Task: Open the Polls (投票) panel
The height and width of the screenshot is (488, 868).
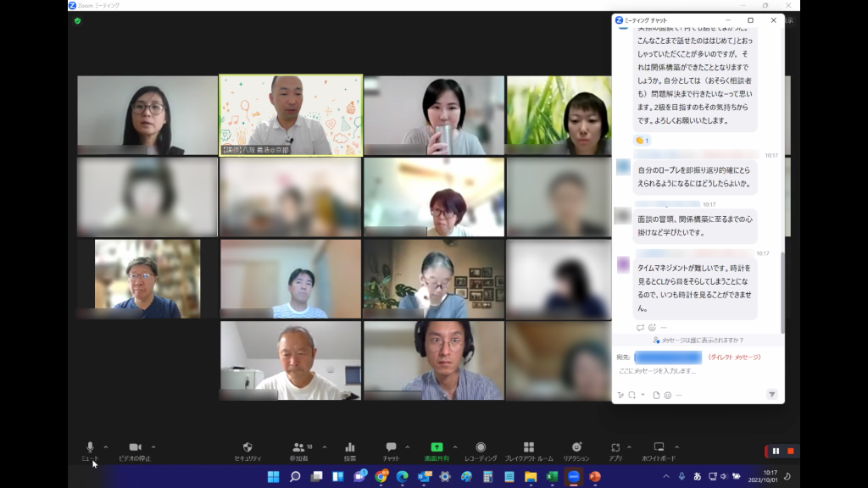Action: [x=349, y=450]
